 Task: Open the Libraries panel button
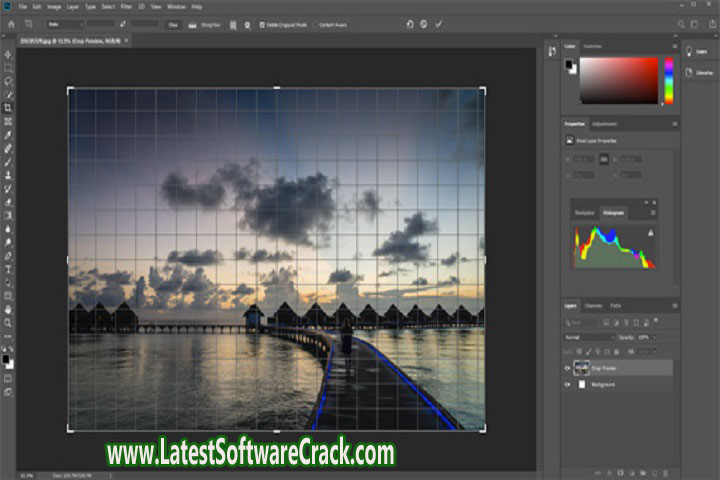click(699, 73)
